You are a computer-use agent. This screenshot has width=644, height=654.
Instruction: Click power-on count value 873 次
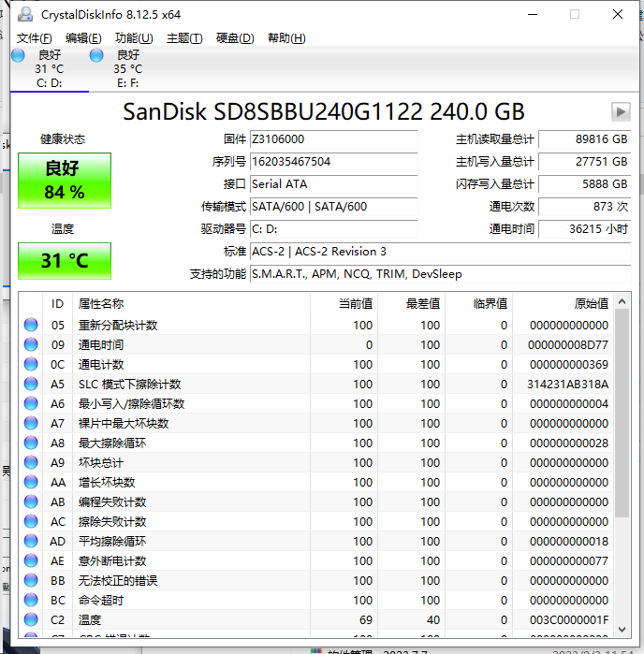(585, 207)
